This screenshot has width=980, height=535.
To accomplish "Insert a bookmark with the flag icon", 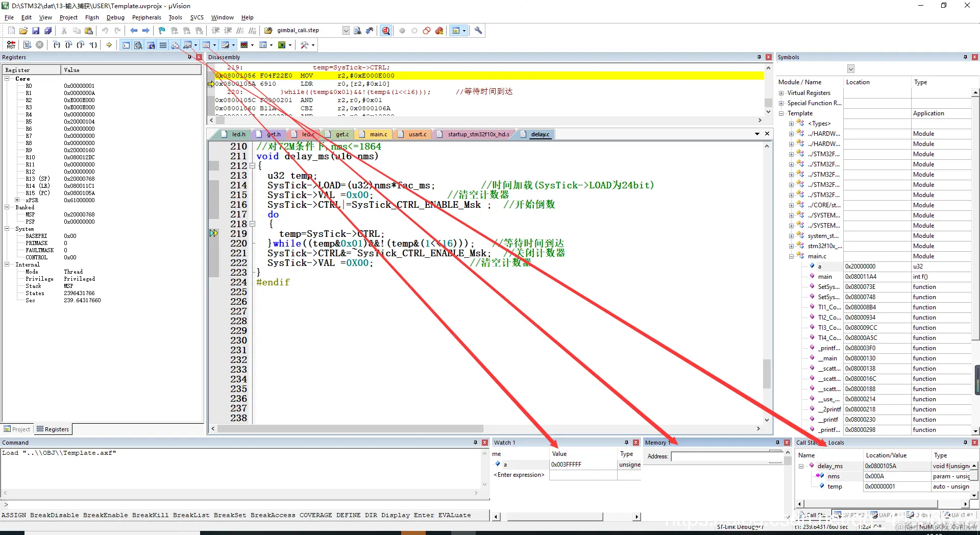I will coord(162,31).
